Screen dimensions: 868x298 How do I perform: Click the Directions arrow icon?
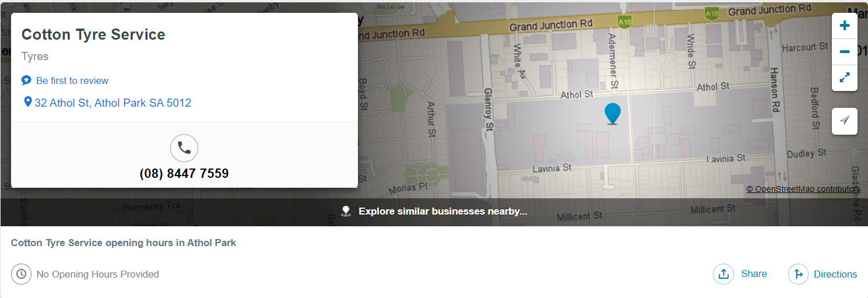click(x=799, y=274)
